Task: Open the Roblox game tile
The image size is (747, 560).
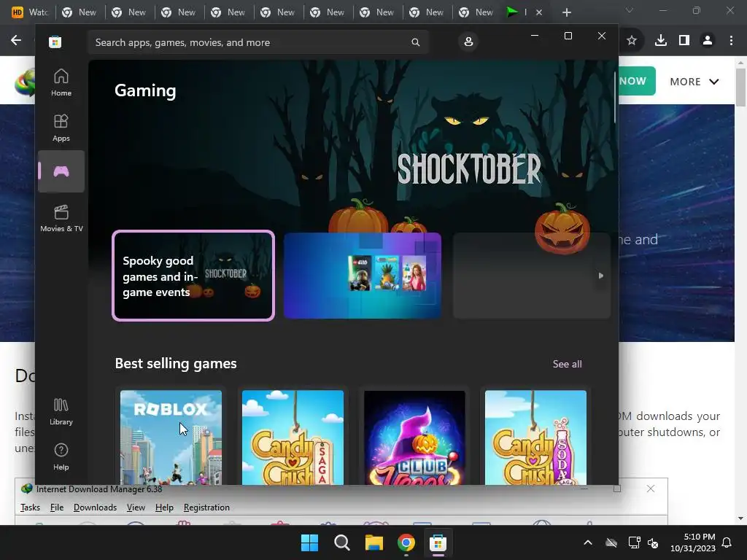Action: coord(171,437)
